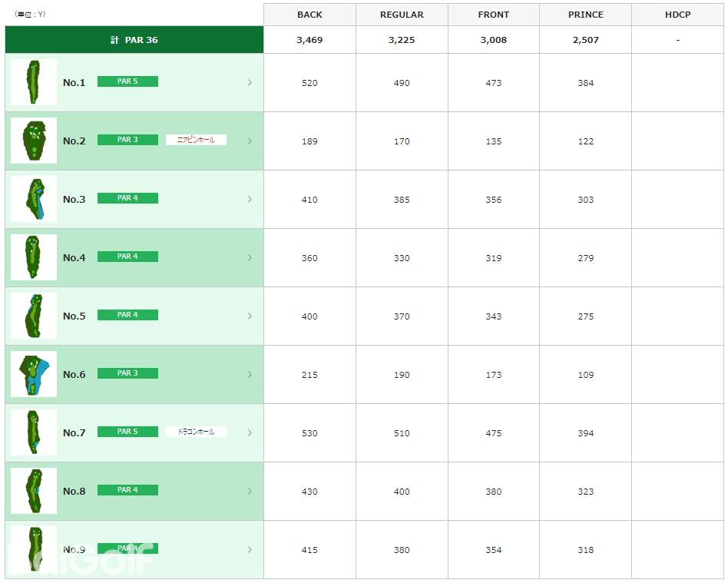Click the green 計 PAR 36 total header
The width and height of the screenshot is (728, 583).
click(x=134, y=40)
